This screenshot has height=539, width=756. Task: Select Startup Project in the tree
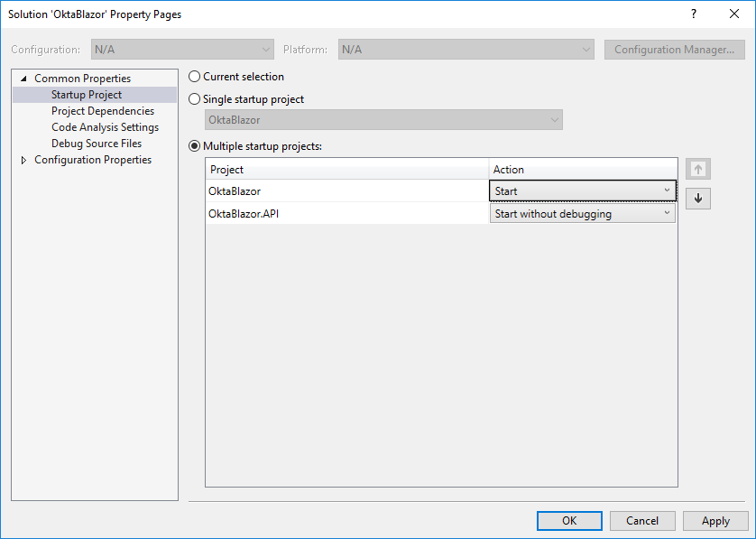86,95
